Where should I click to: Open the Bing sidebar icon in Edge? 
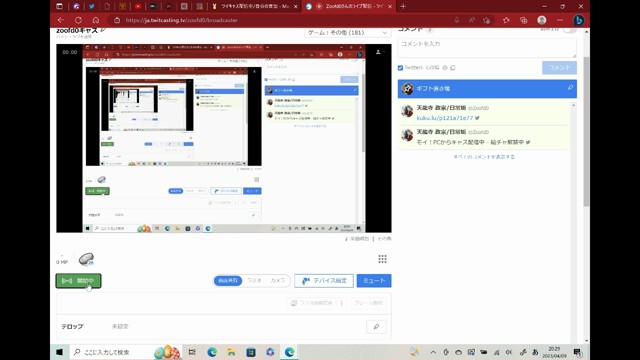point(578,20)
